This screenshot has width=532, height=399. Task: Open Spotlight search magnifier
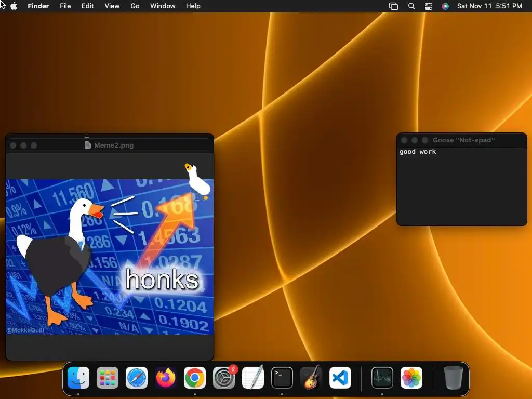coord(411,6)
